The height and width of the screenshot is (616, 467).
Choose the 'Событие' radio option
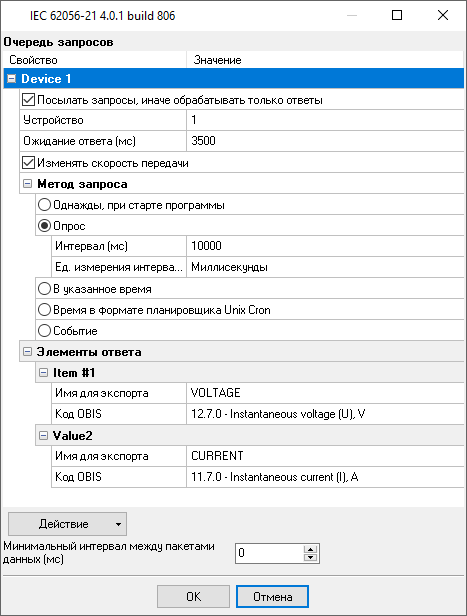[44, 330]
